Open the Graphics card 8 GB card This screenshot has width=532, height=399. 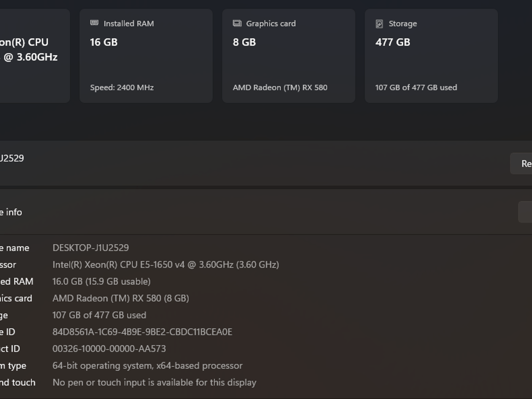(x=289, y=56)
